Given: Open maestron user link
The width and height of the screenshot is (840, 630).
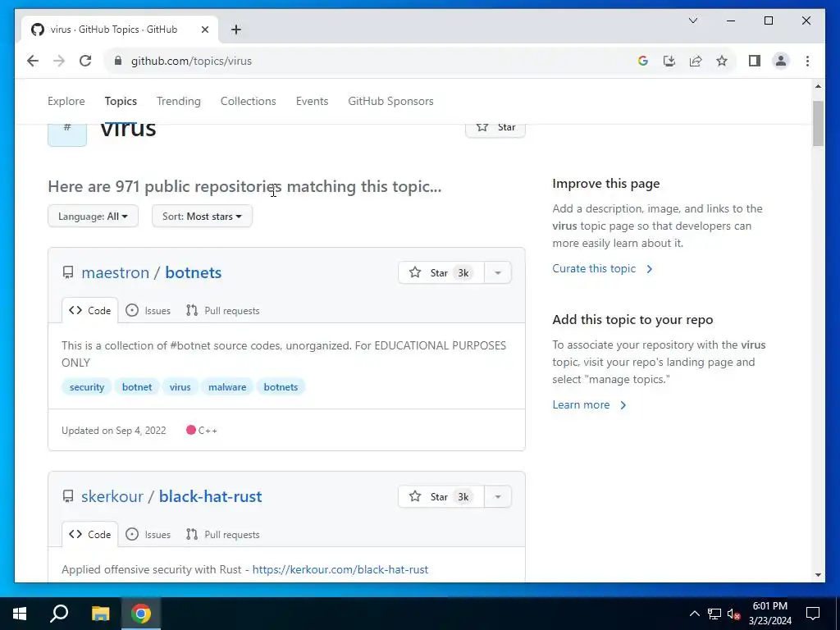Looking at the screenshot, I should [x=115, y=272].
